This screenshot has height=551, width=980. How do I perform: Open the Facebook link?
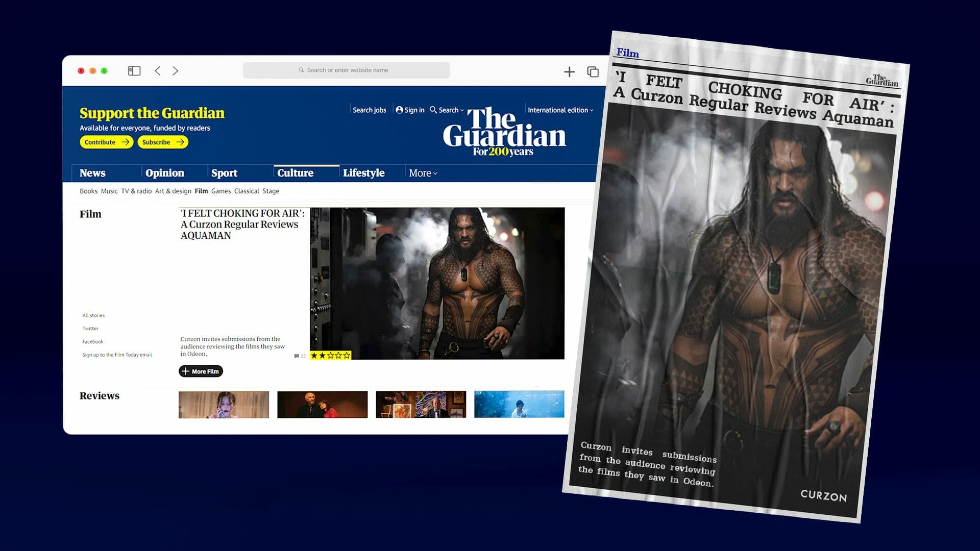(x=93, y=342)
